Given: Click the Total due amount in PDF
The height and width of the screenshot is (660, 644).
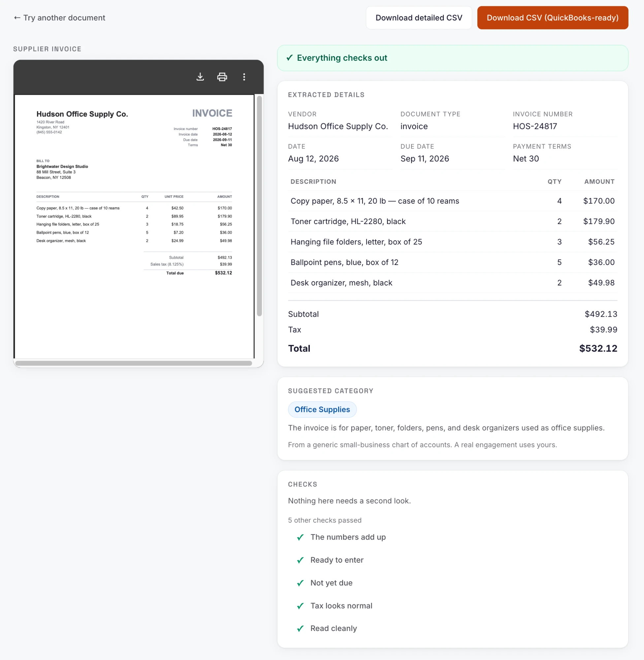Looking at the screenshot, I should [x=223, y=273].
